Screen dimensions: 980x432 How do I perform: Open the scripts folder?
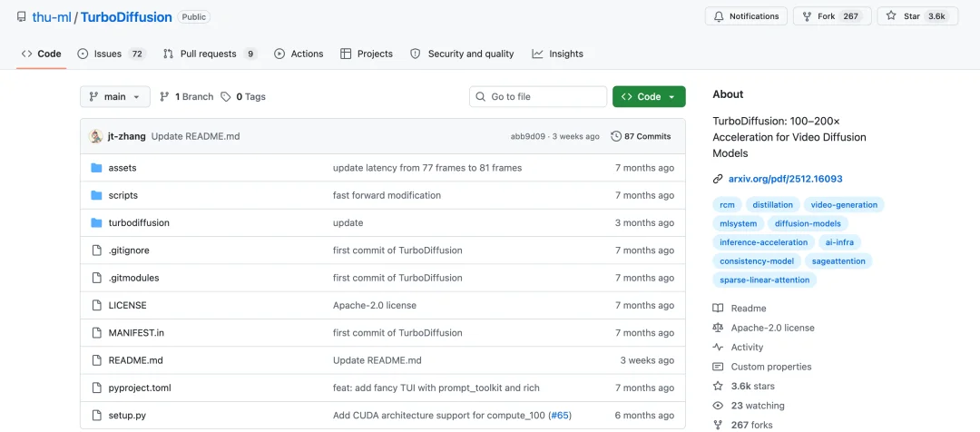point(123,195)
